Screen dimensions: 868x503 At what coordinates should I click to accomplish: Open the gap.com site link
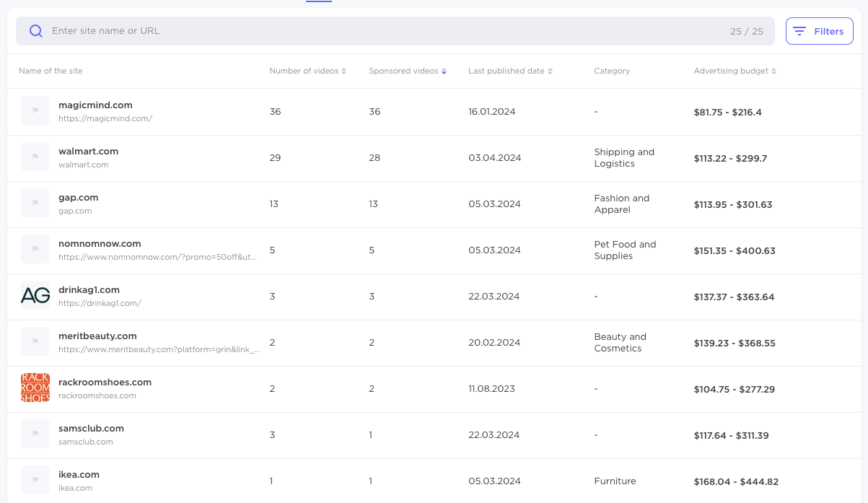pos(79,197)
